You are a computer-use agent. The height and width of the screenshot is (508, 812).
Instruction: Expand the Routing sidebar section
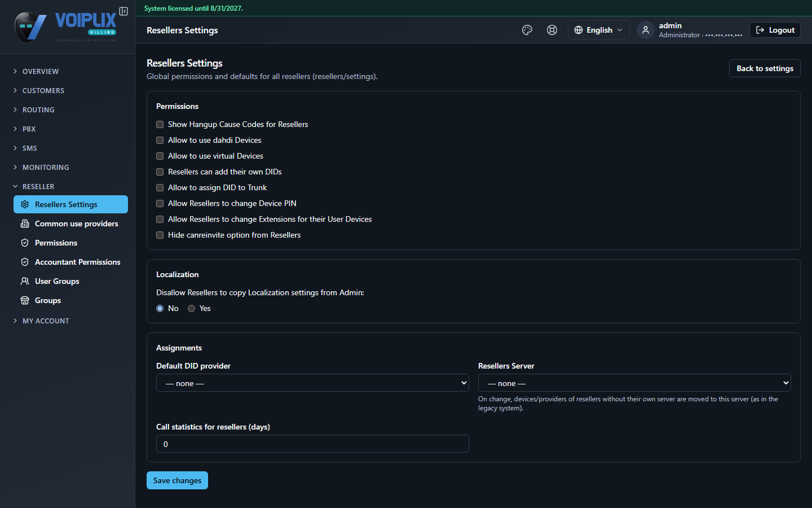coord(68,110)
